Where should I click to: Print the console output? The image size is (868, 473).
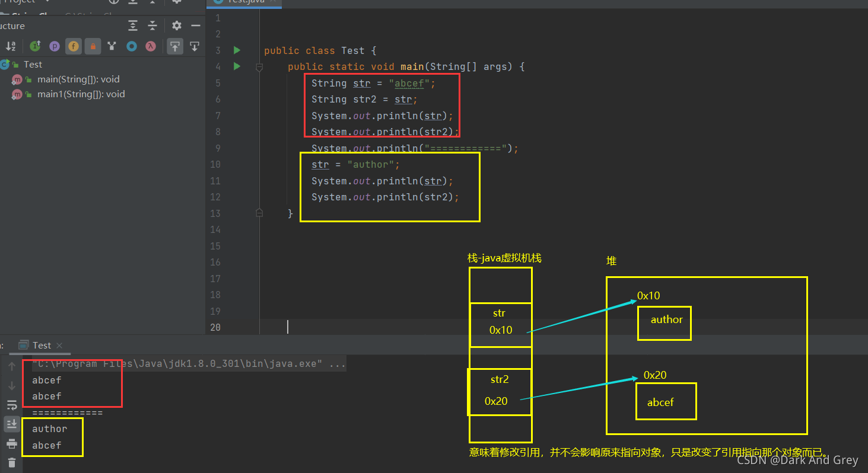point(12,443)
